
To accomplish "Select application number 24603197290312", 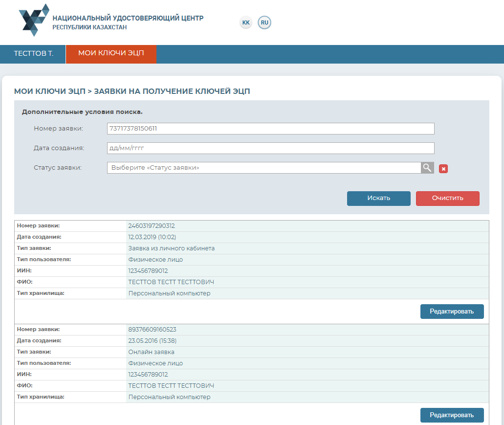I will 152,225.
